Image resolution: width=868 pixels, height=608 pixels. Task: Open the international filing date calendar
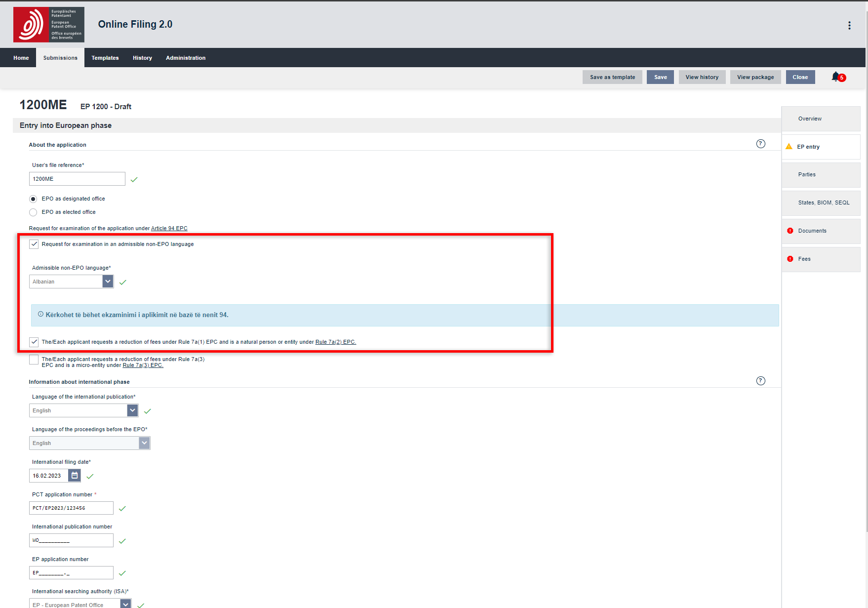click(75, 476)
